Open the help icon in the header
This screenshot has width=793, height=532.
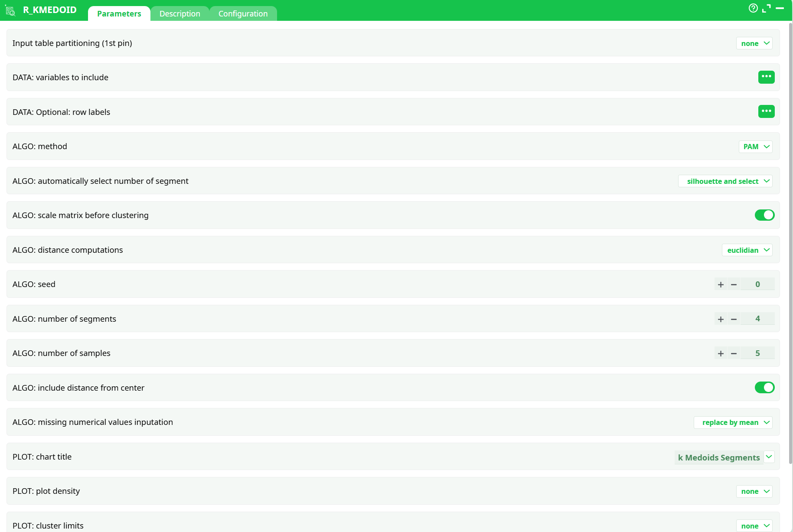tap(753, 8)
